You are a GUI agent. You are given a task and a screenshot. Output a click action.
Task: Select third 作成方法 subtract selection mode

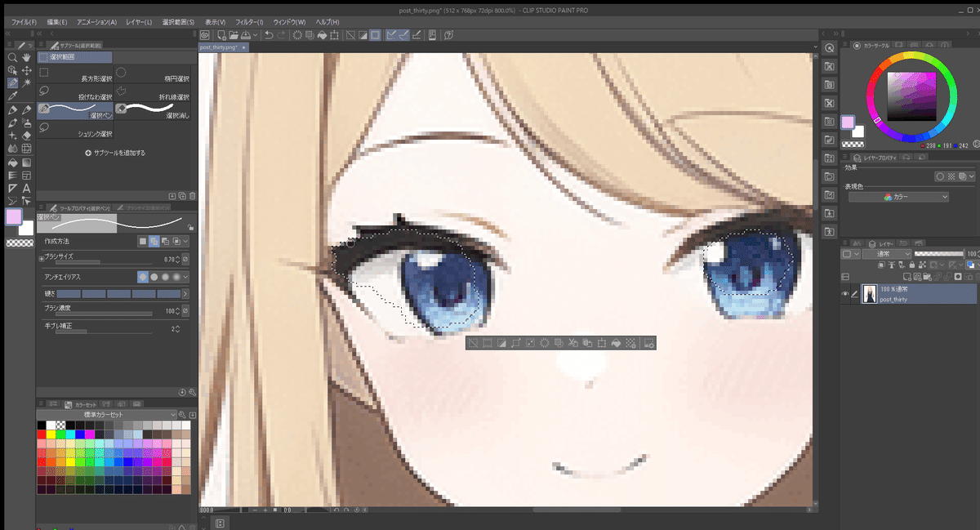click(x=164, y=241)
